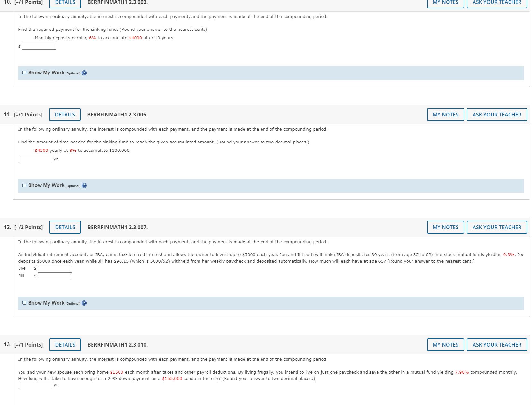Open DETAILS for question 12
Viewport: 532px width, 405px height.
65,227
